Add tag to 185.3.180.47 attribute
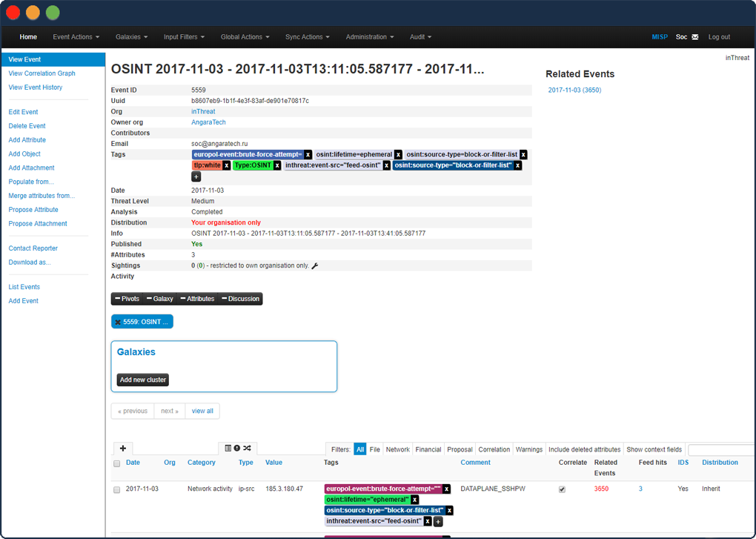Viewport: 756px width, 539px height. [438, 522]
